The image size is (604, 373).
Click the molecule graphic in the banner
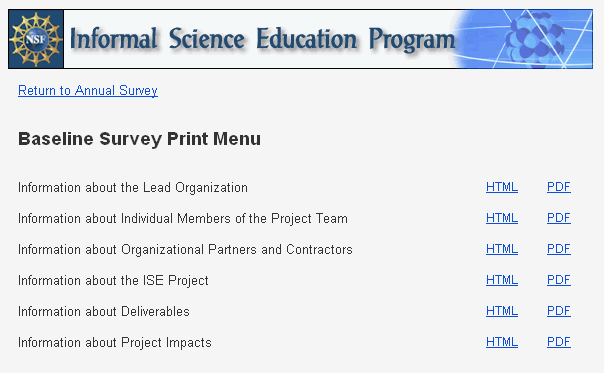(x=534, y=39)
